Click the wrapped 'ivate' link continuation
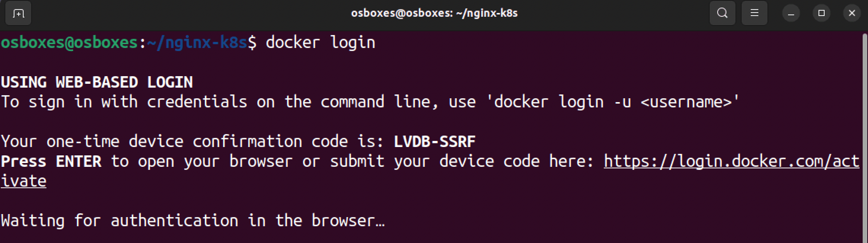 24,181
